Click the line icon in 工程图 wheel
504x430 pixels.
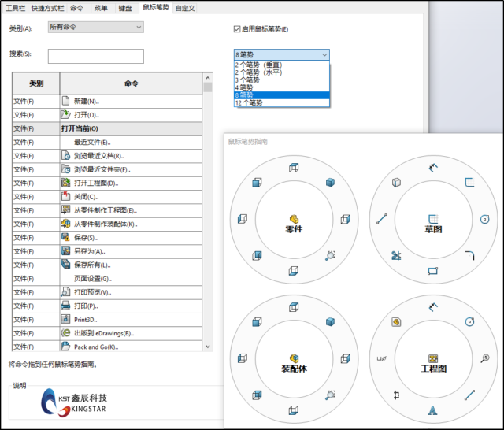click(x=469, y=395)
